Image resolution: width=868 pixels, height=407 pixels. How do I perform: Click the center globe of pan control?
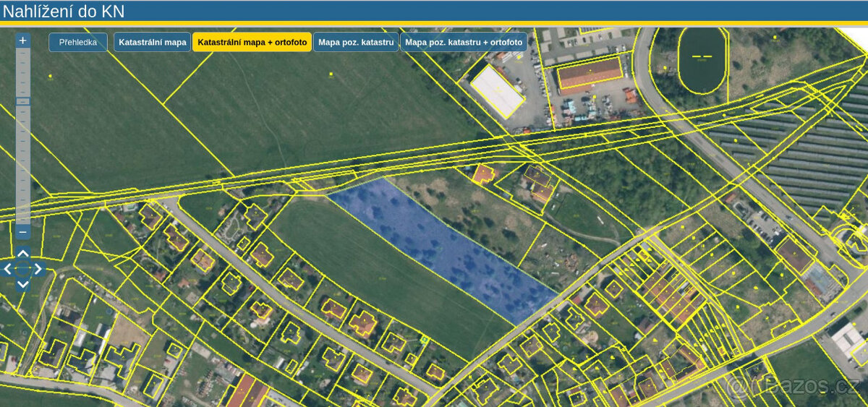click(x=23, y=269)
